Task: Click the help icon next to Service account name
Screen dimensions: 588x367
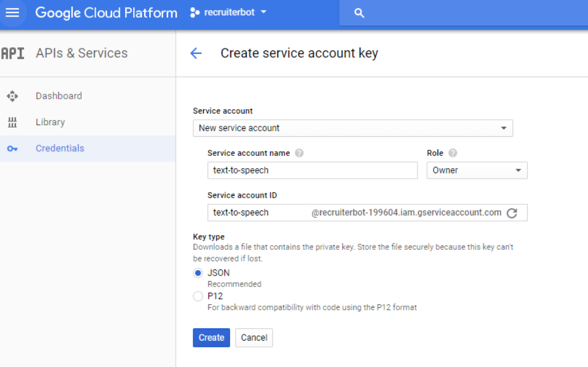Action: point(299,153)
